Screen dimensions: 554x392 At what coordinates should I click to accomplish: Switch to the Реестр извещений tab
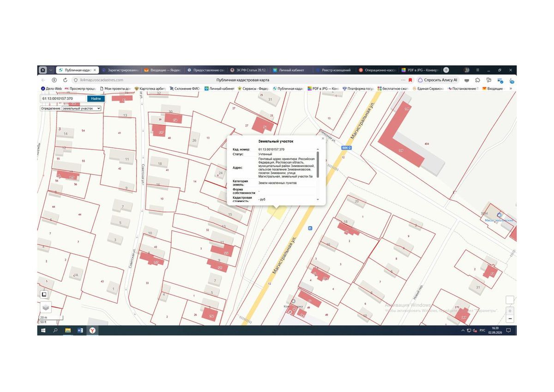coord(332,70)
